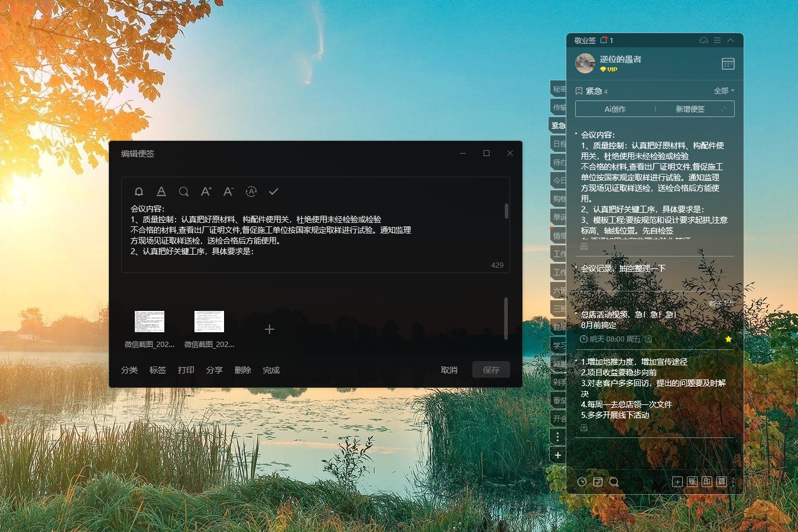Click reminder time 明天 08:00 周五

[611, 339]
